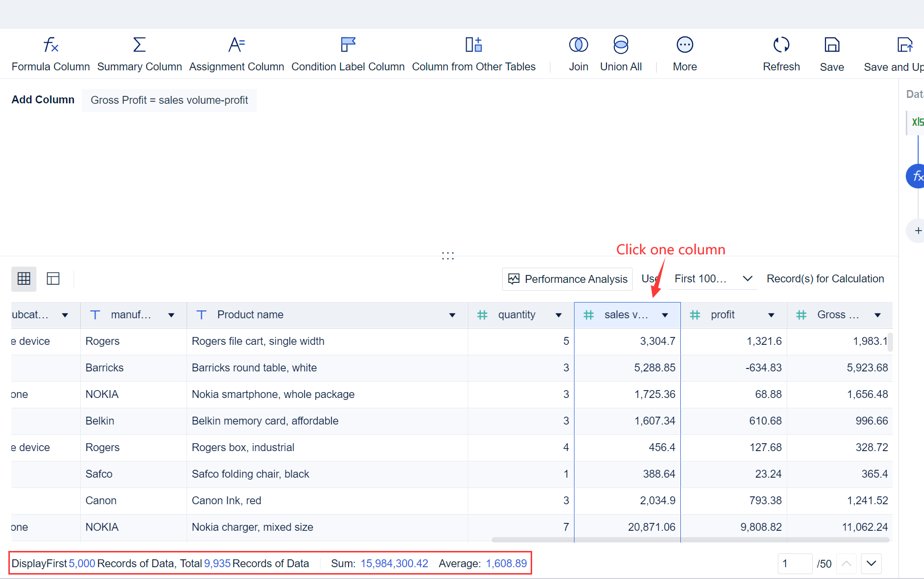Viewport: 924px width, 579px height.
Task: Go to next page of records
Action: 871,564
